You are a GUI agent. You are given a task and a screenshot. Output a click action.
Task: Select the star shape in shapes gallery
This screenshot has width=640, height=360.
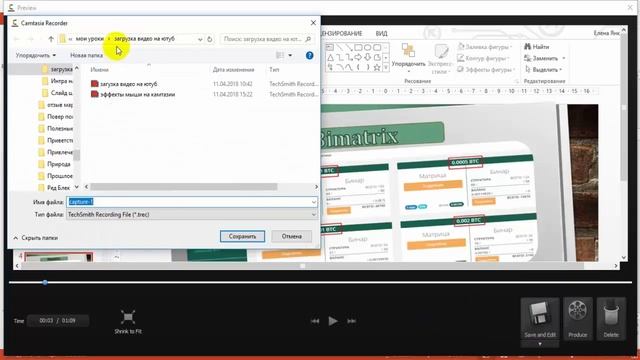377,67
